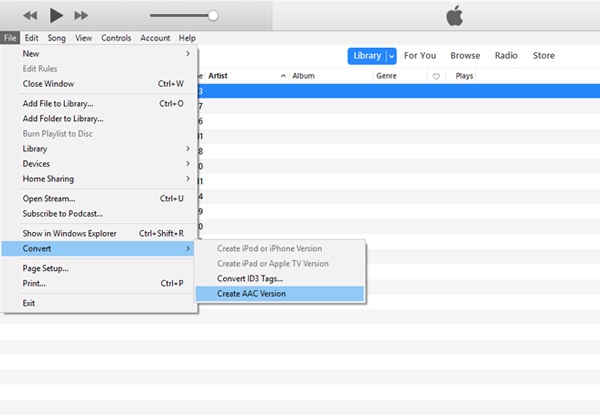This screenshot has width=600, height=416.
Task: Skip forward to next track
Action: pyautogui.click(x=81, y=16)
